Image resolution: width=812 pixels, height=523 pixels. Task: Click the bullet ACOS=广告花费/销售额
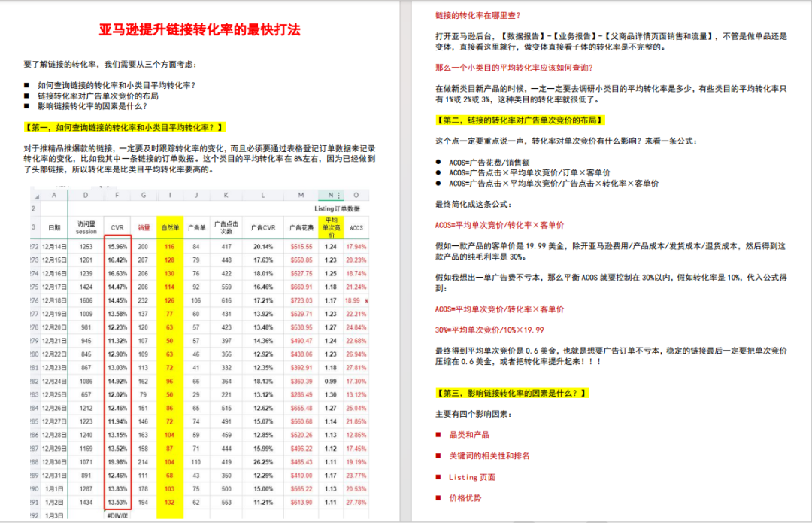click(x=489, y=163)
